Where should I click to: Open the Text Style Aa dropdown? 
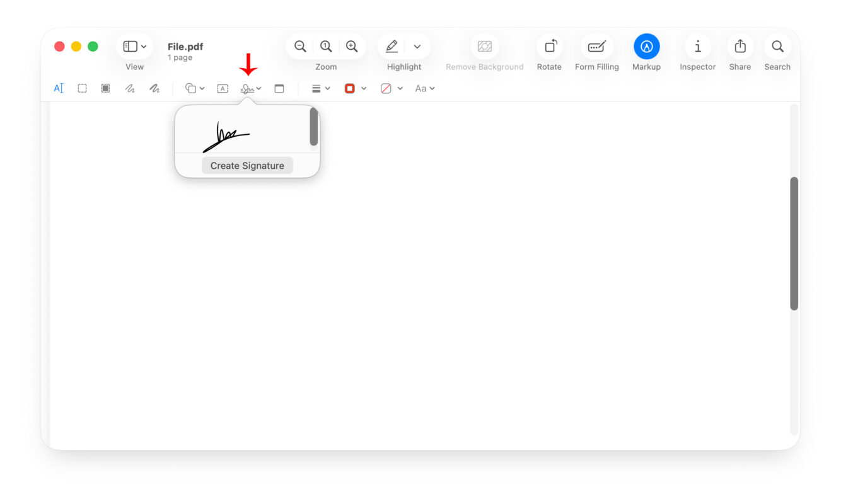(x=424, y=89)
